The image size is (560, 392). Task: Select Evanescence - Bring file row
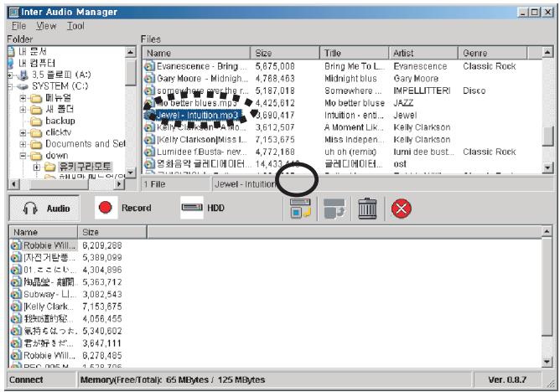(342, 66)
